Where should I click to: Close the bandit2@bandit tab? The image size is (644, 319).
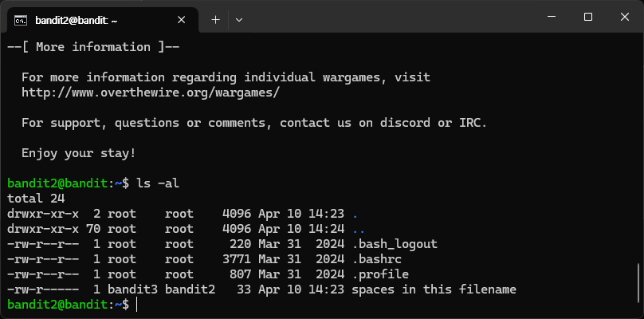pos(181,20)
